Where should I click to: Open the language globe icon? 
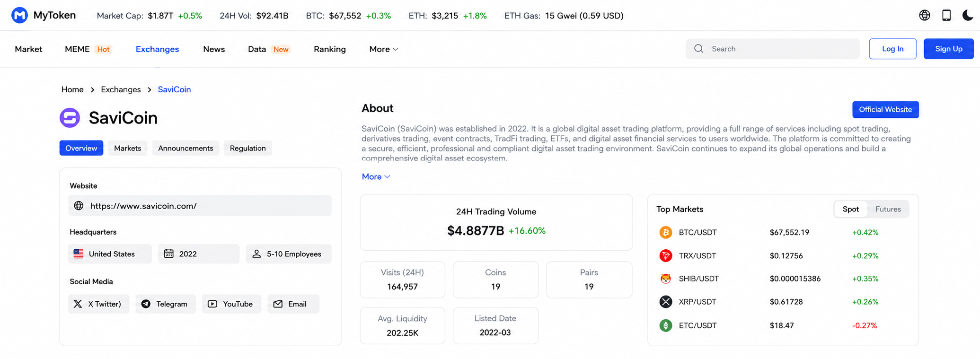point(924,15)
